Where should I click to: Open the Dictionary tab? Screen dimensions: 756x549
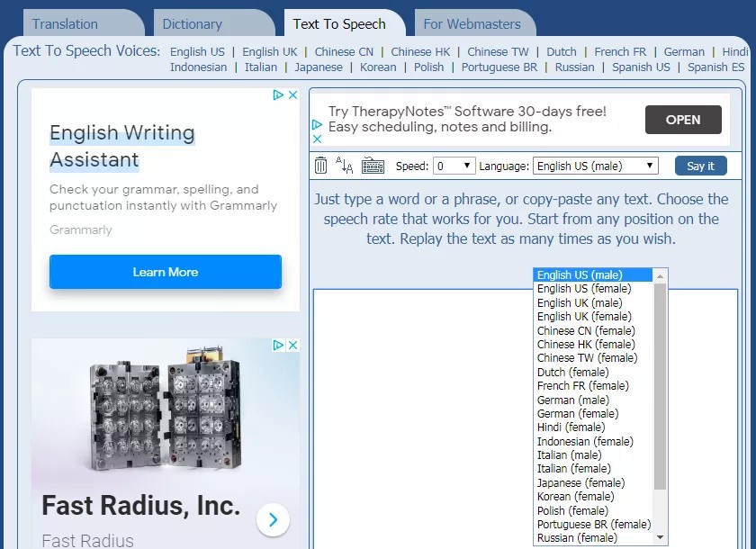(192, 24)
